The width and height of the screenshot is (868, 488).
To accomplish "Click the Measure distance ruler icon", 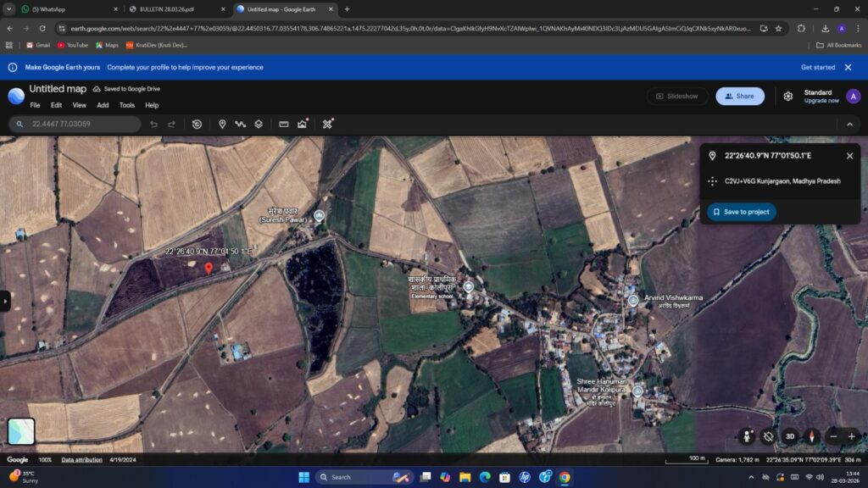I will click(284, 124).
